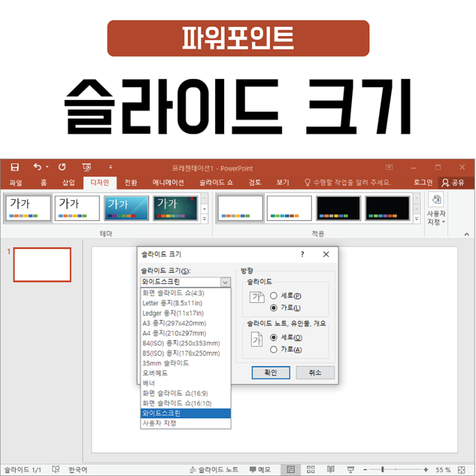Fit slide to current window icon

tap(461, 470)
